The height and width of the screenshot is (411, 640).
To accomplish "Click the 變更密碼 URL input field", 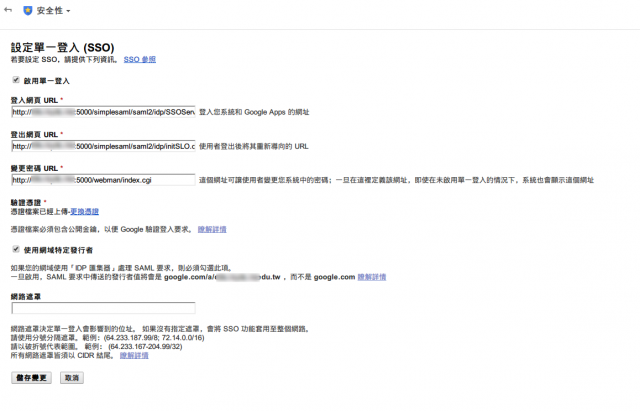I will click(103, 180).
